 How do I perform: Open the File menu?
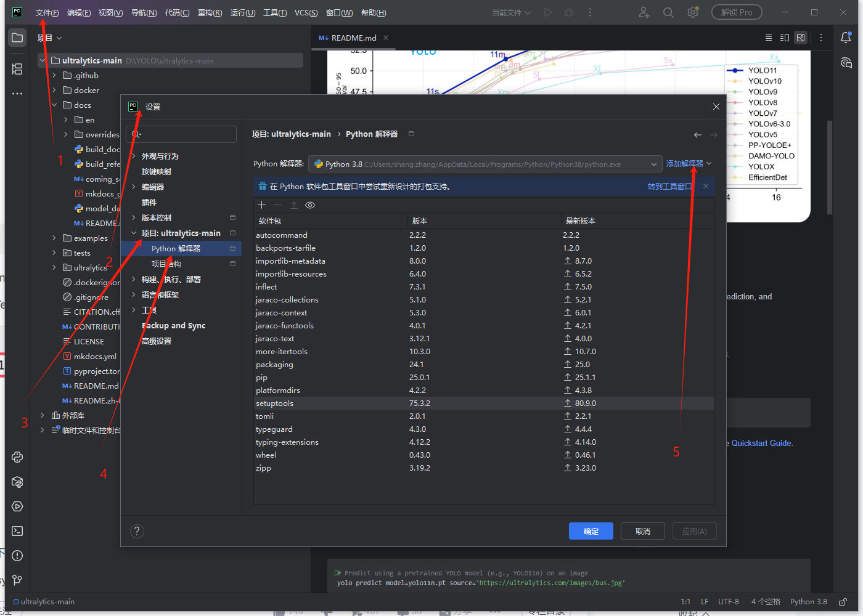click(x=47, y=13)
